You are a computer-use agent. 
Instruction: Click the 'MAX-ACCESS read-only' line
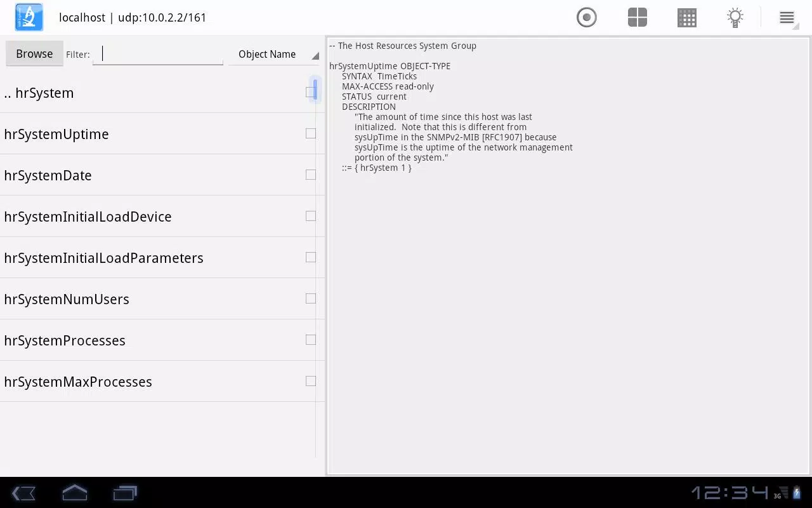coord(388,86)
